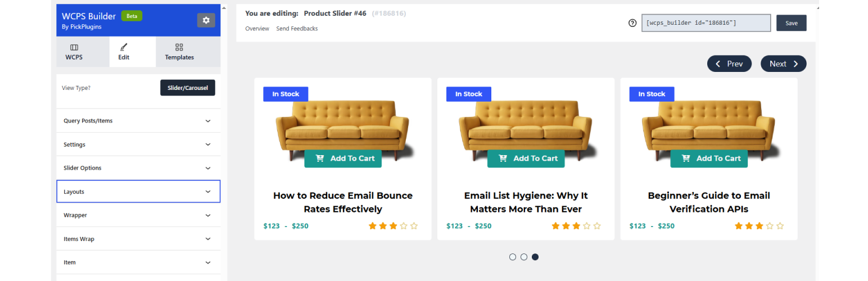Click the third star on the first product rating
This screenshot has width=868, height=281.
coord(393,226)
